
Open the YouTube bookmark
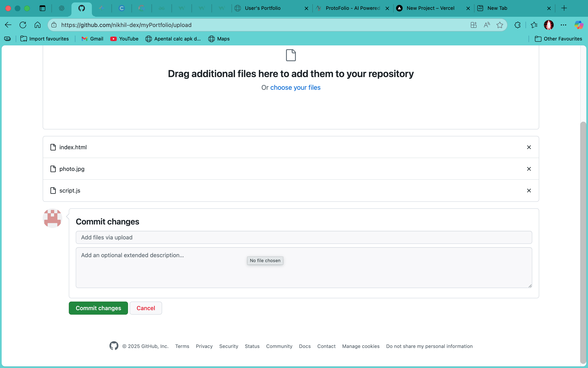click(124, 39)
